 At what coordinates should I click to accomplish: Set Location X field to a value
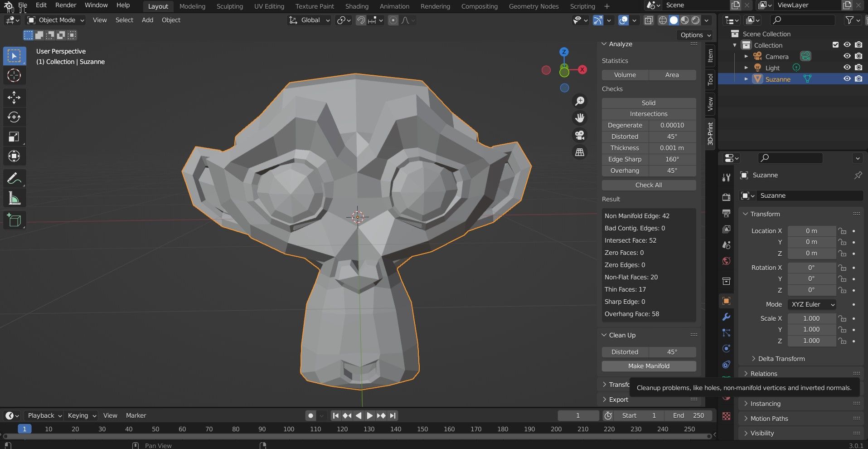point(811,231)
